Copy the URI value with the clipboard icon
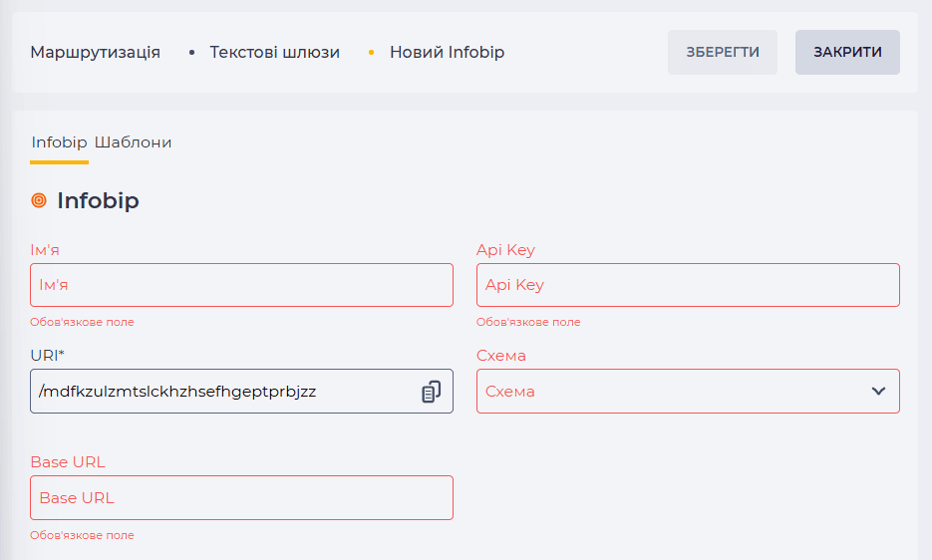932x560 pixels. (x=431, y=392)
